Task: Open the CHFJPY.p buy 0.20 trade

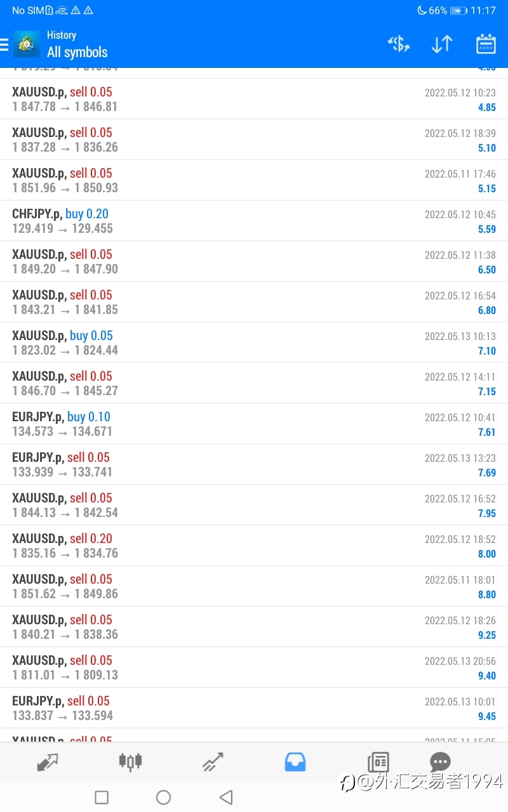Action: 254,221
